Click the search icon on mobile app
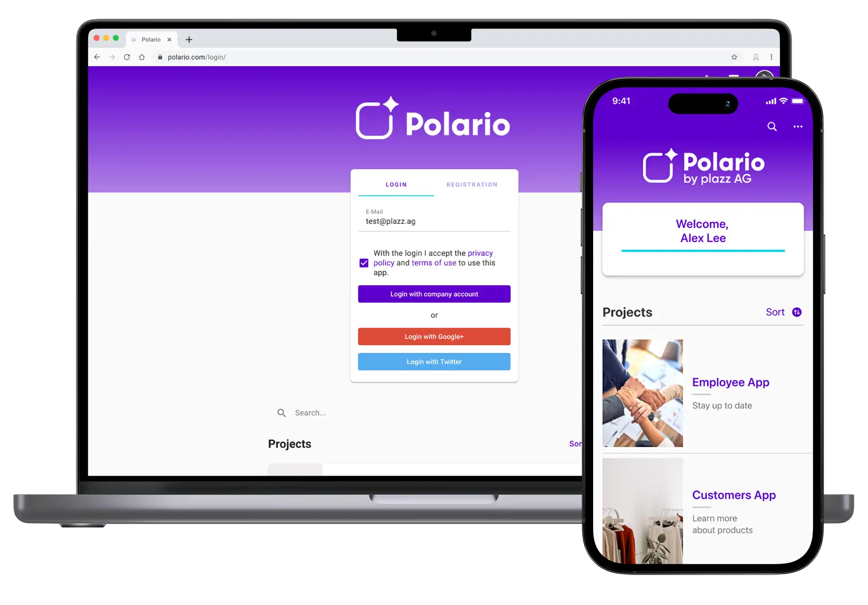 [772, 126]
